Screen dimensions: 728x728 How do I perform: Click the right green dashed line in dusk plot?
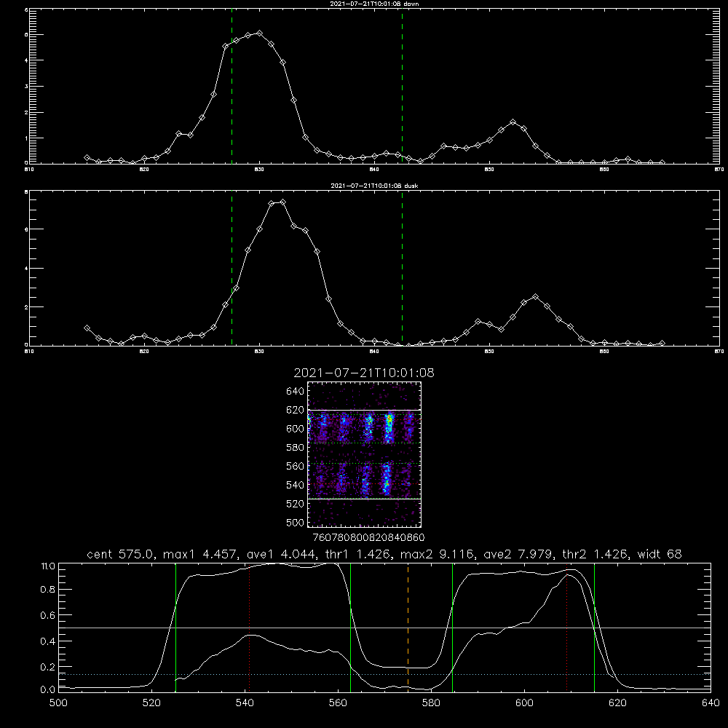(x=402, y=268)
